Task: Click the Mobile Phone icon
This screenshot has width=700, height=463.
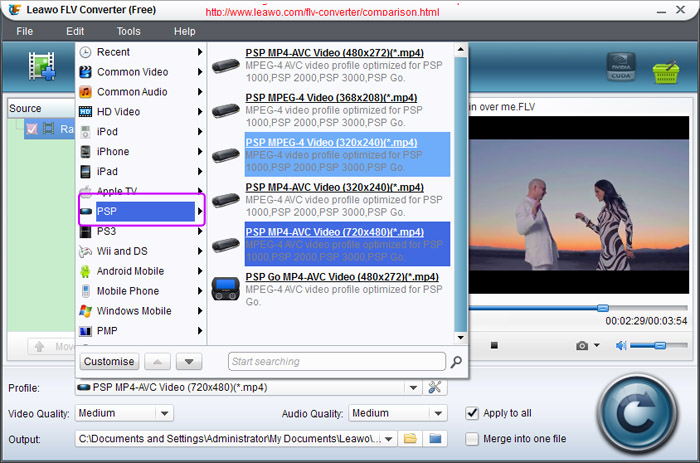Action: [85, 291]
